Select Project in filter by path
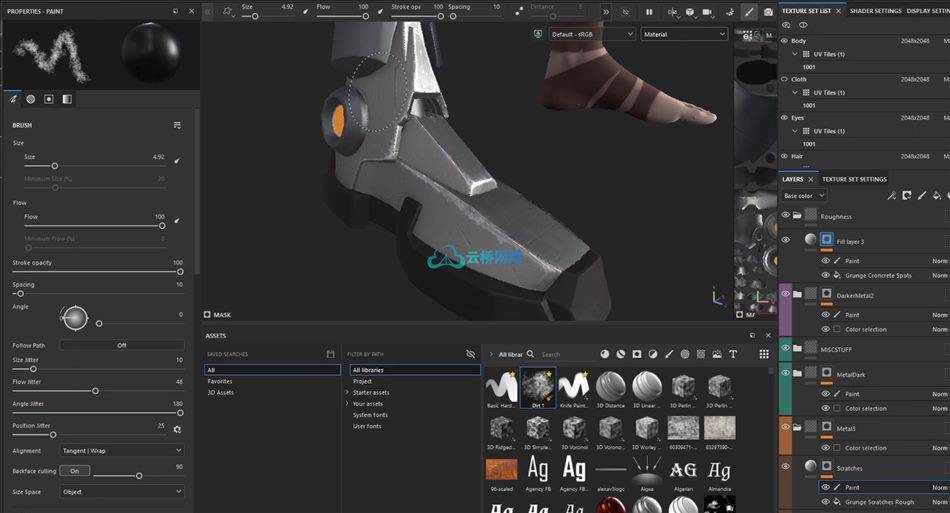Image resolution: width=950 pixels, height=513 pixels. (x=362, y=382)
